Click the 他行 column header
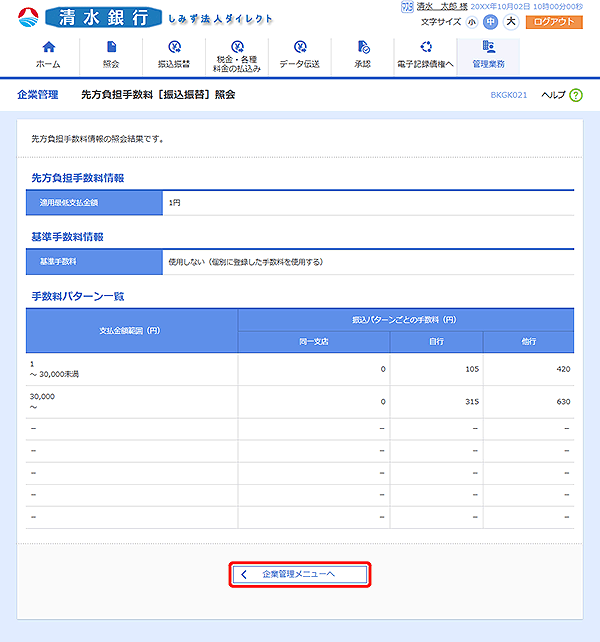600x642 pixels. (x=528, y=342)
